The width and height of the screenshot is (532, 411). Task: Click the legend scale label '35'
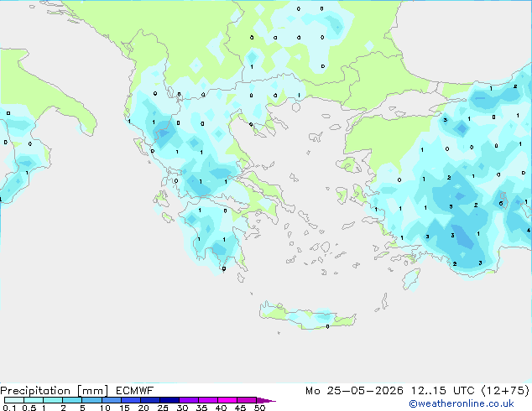tap(201, 408)
